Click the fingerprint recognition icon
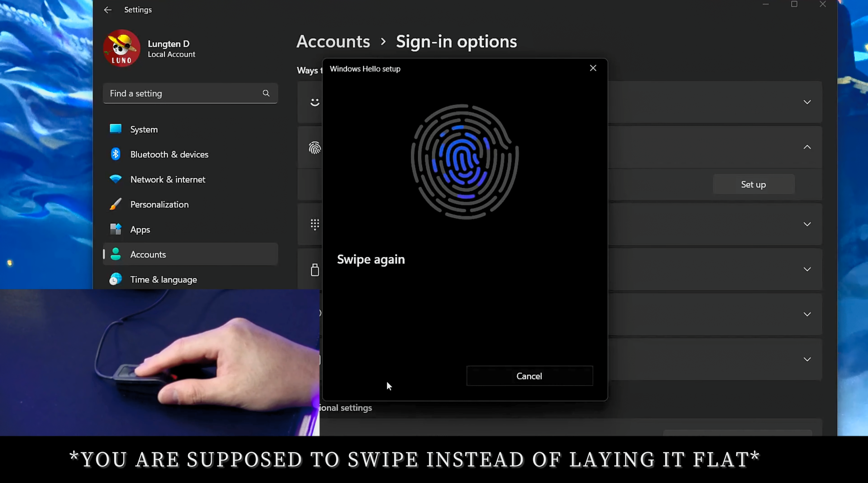This screenshot has height=483, width=868. click(x=315, y=148)
